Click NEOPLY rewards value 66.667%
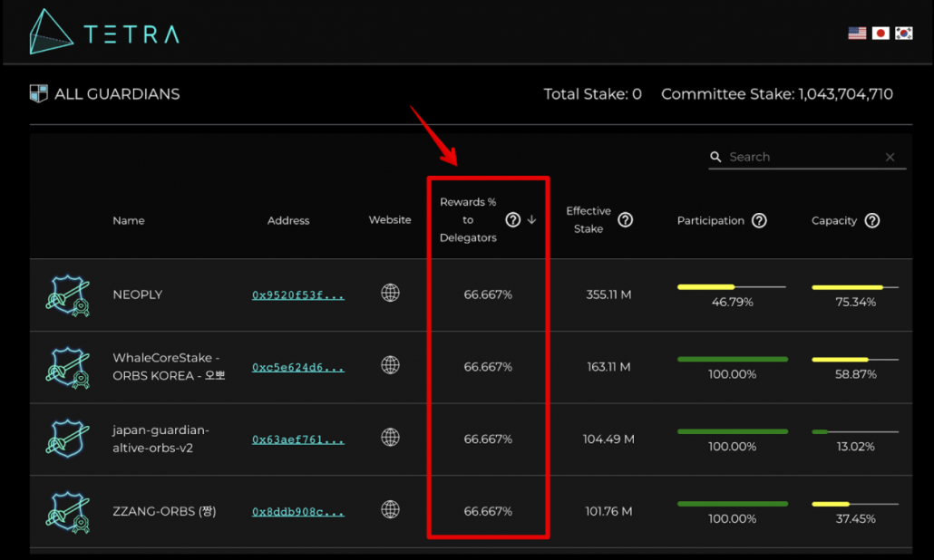This screenshot has height=560, width=934. [x=488, y=295]
